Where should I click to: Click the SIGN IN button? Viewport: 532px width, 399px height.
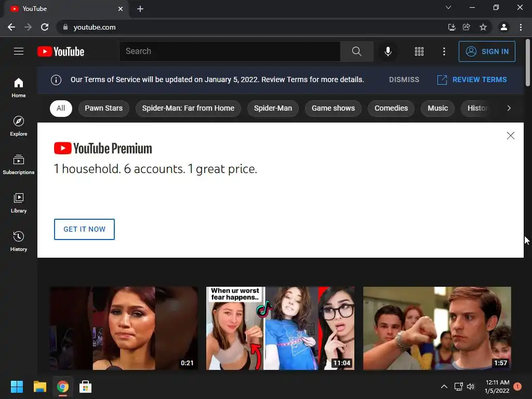click(x=487, y=51)
